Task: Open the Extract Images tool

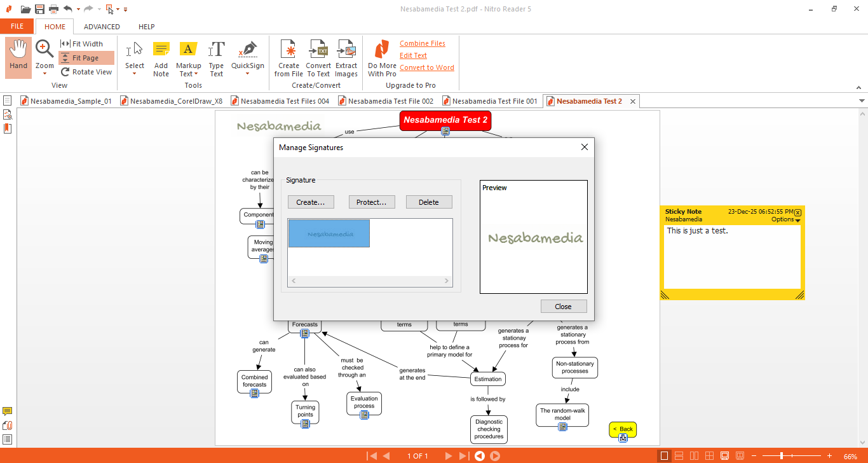Action: 346,50
